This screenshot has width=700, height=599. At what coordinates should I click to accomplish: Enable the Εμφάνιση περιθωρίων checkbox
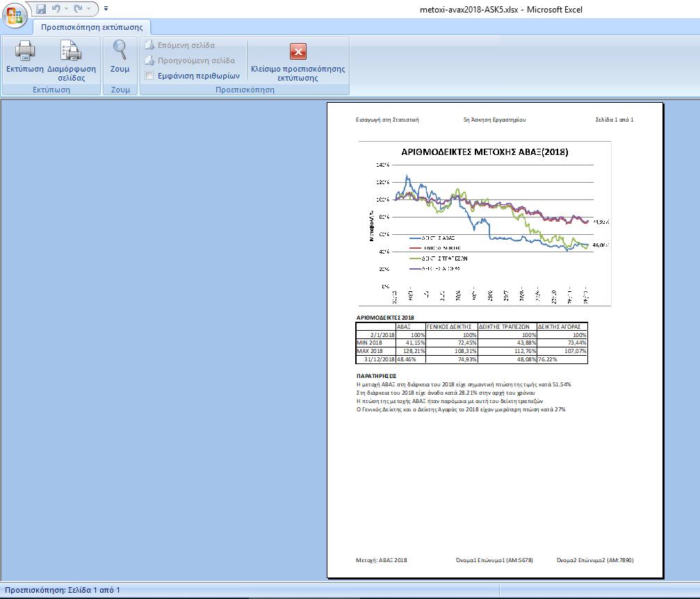(x=149, y=76)
